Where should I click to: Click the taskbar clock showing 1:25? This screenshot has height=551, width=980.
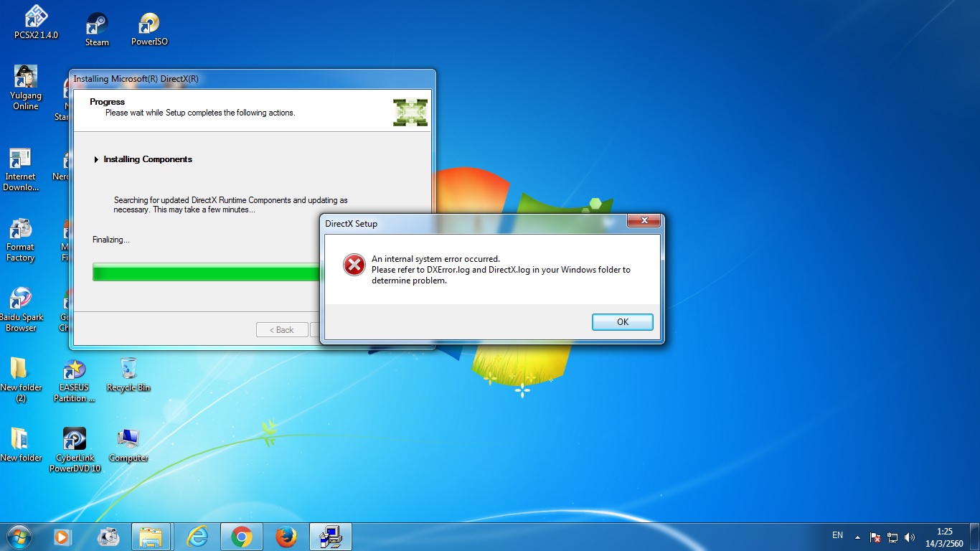tap(944, 537)
